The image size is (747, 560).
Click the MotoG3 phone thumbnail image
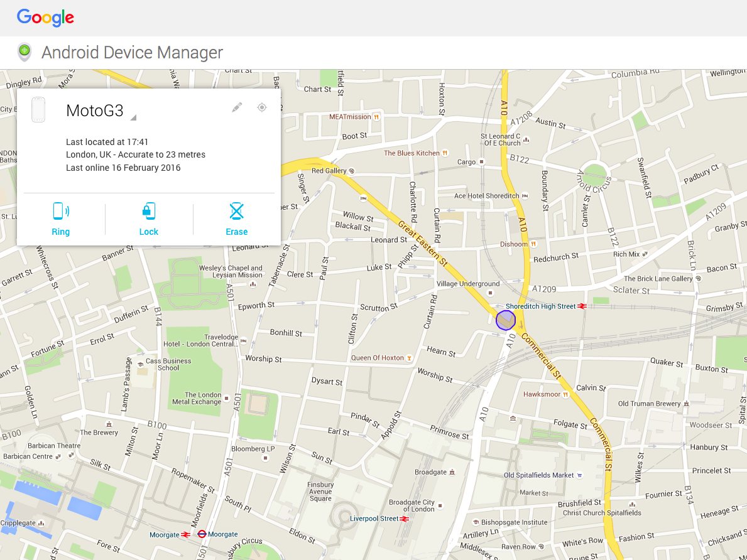click(x=38, y=109)
